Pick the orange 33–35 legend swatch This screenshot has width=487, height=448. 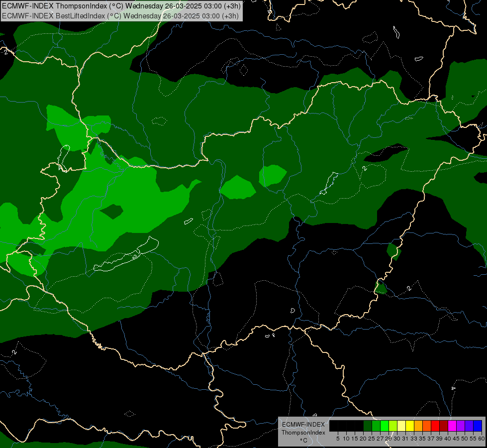click(418, 426)
